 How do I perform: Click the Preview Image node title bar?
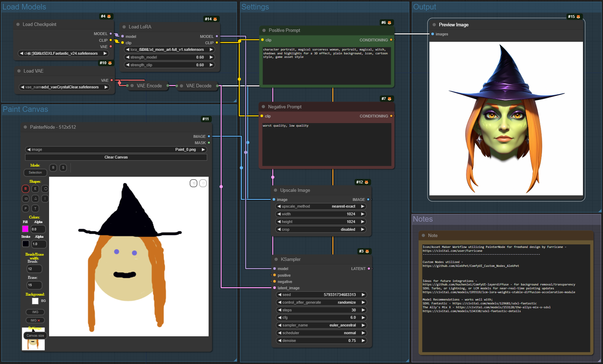tap(454, 25)
